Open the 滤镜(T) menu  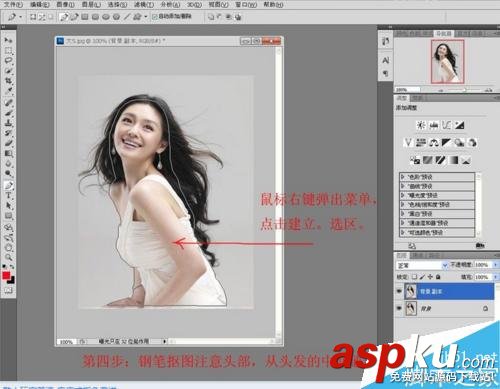[x=144, y=5]
